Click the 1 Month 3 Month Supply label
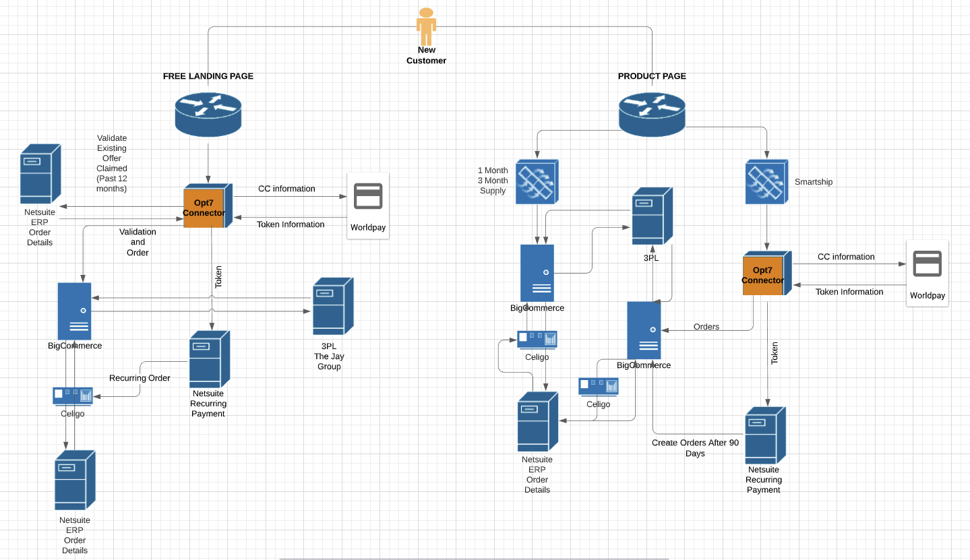This screenshot has width=970, height=560. coord(493,181)
